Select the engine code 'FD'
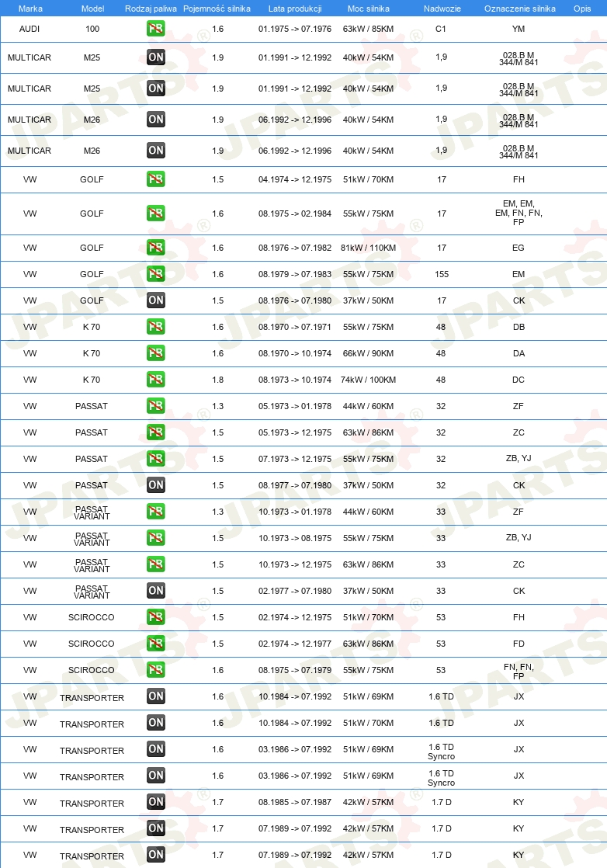Screen dimensions: 607x868 tap(519, 644)
